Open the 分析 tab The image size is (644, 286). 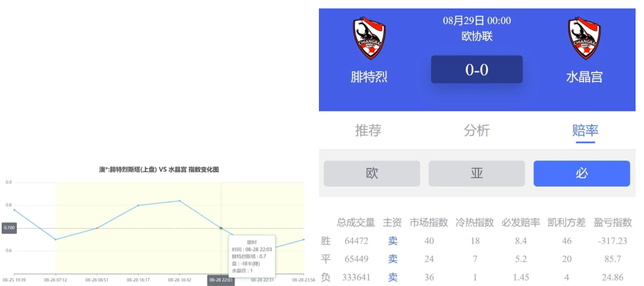tap(477, 130)
